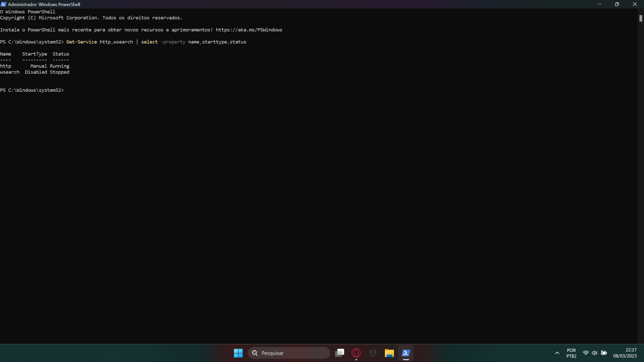The image size is (644, 362).
Task: Click the StartType column header
Action: [x=34, y=54]
